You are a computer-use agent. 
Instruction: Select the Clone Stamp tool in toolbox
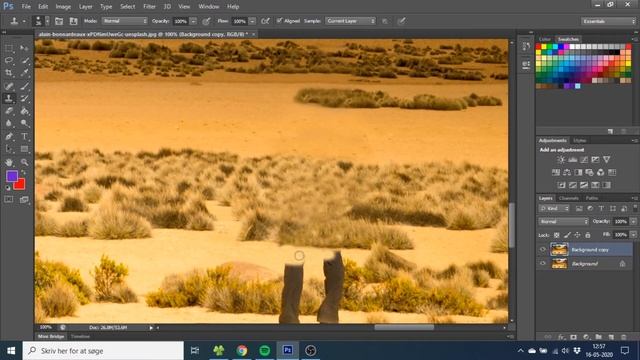9,98
